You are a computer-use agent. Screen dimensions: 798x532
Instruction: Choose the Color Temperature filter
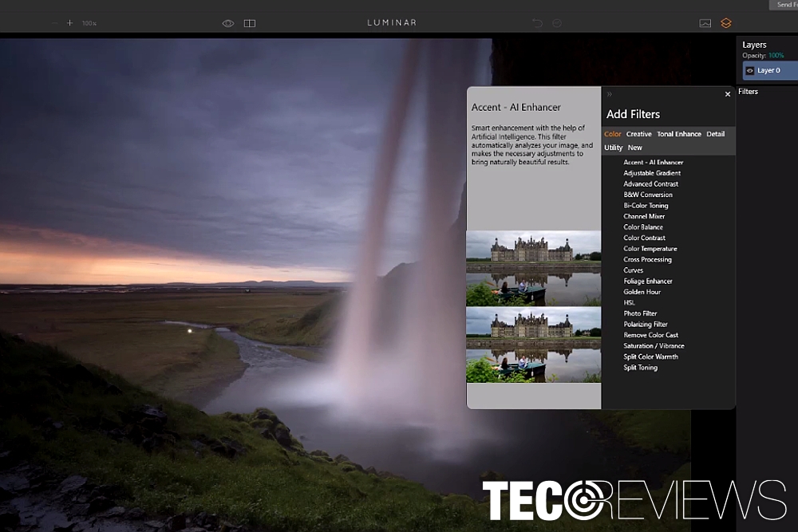(x=650, y=249)
